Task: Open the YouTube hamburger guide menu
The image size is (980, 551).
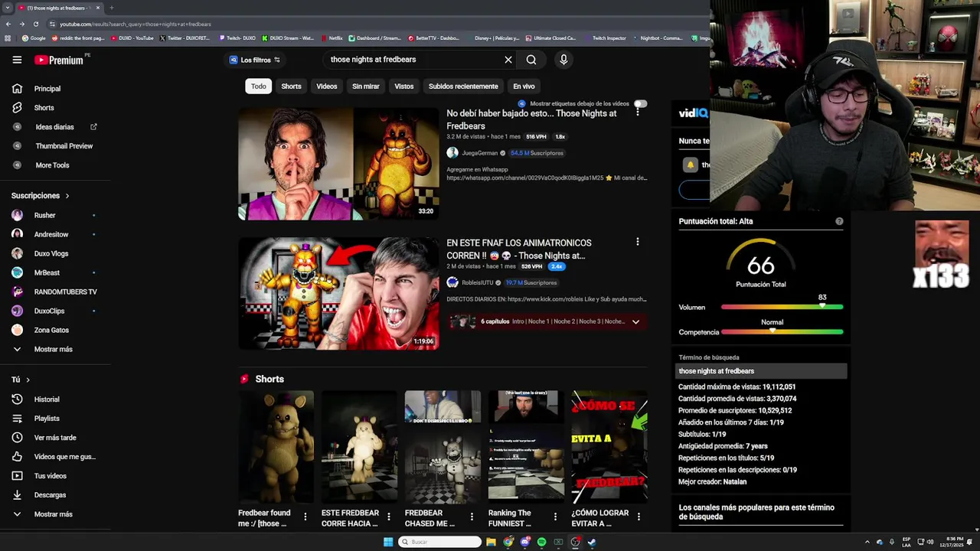Action: point(17,60)
